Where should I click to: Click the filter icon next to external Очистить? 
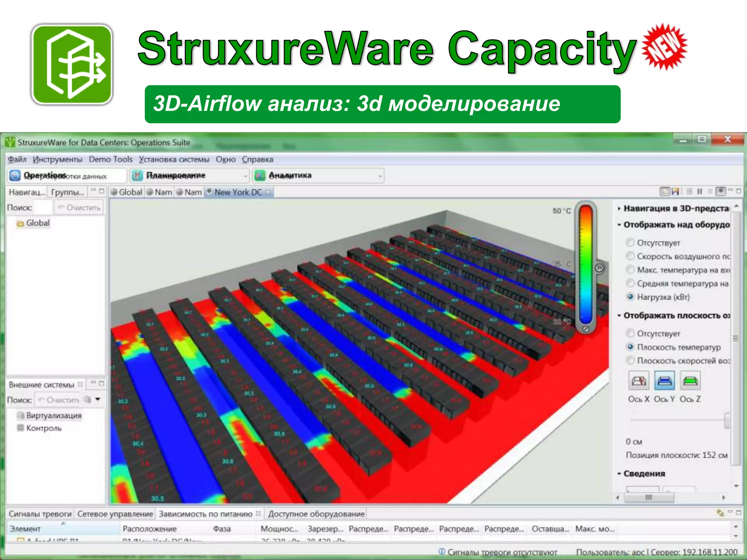click(88, 400)
